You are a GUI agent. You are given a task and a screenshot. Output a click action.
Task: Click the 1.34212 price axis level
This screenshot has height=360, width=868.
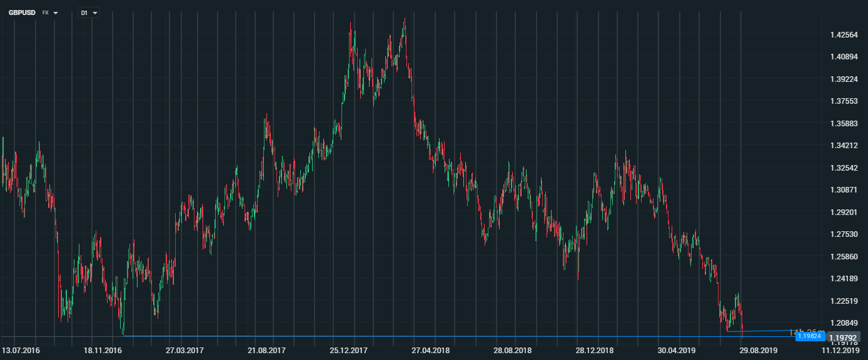pyautogui.click(x=843, y=146)
